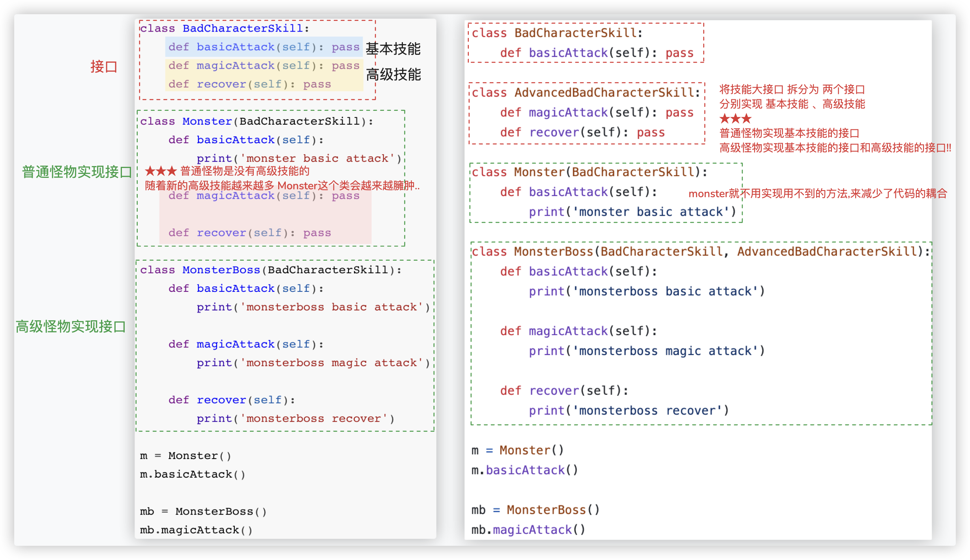Click the red 接口 label on the left
Viewport: 970px width, 560px height.
pos(104,67)
